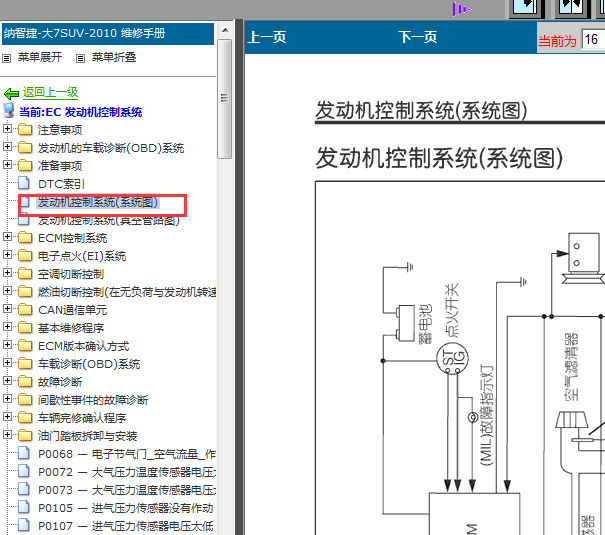
Task: Click the purple audio marker icon in top bar
Action: [461, 9]
